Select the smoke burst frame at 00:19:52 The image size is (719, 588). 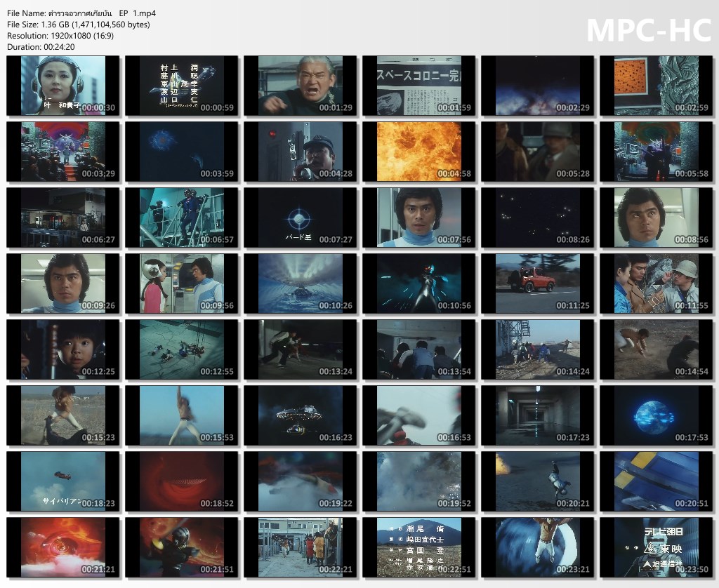419,481
